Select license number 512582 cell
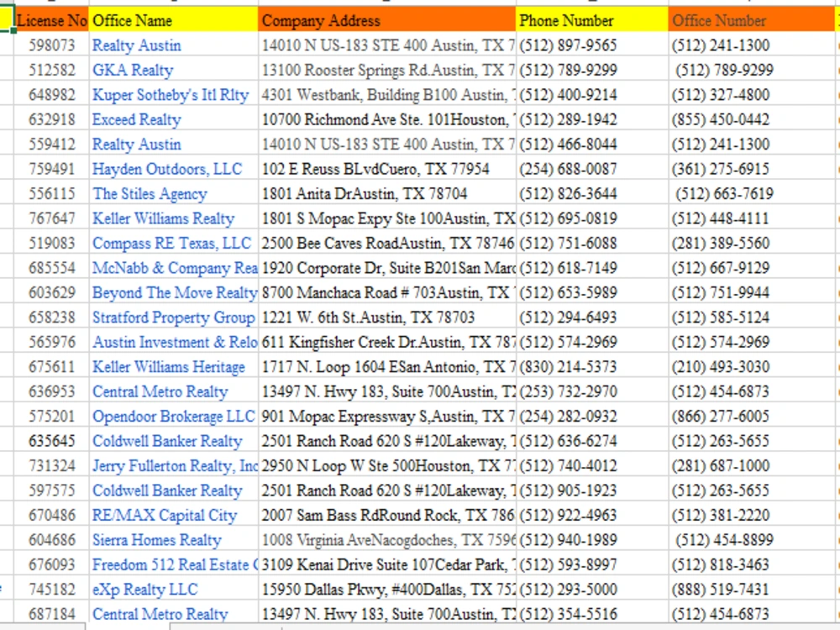 [x=51, y=71]
